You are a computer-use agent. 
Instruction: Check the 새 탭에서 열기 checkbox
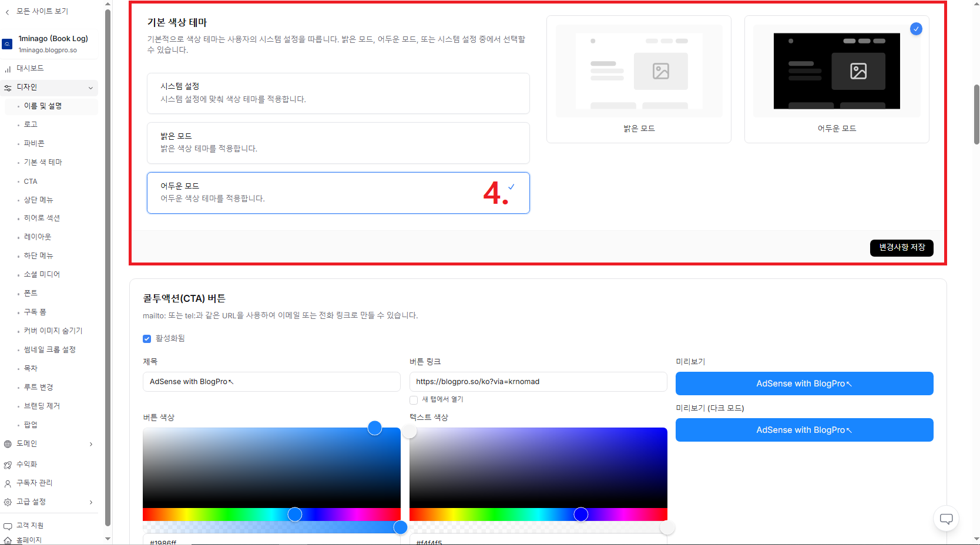pyautogui.click(x=414, y=400)
